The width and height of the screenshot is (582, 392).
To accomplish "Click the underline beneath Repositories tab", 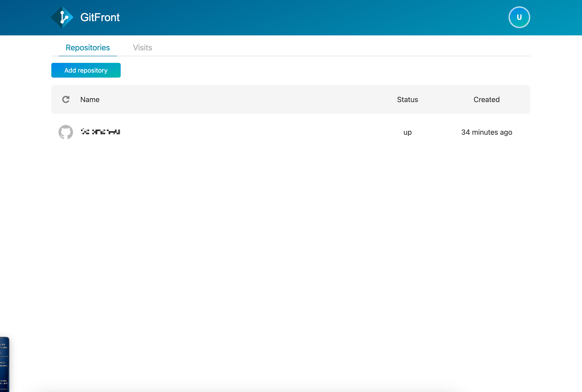I will [x=88, y=56].
